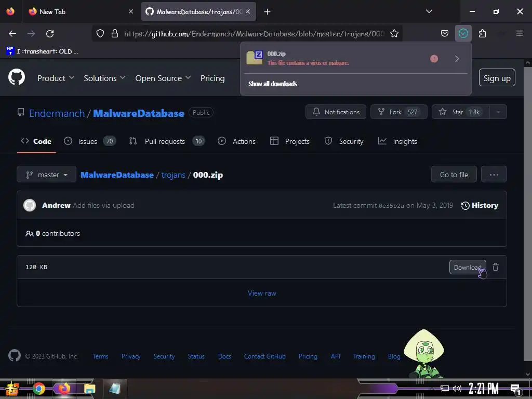Image resolution: width=532 pixels, height=399 pixels.
Task: Click the forward navigation arrow
Action: [x=31, y=34]
